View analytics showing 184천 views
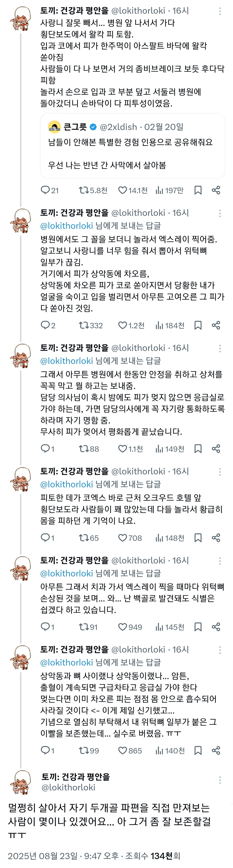Screen dimensions: 233x868 coord(170,325)
